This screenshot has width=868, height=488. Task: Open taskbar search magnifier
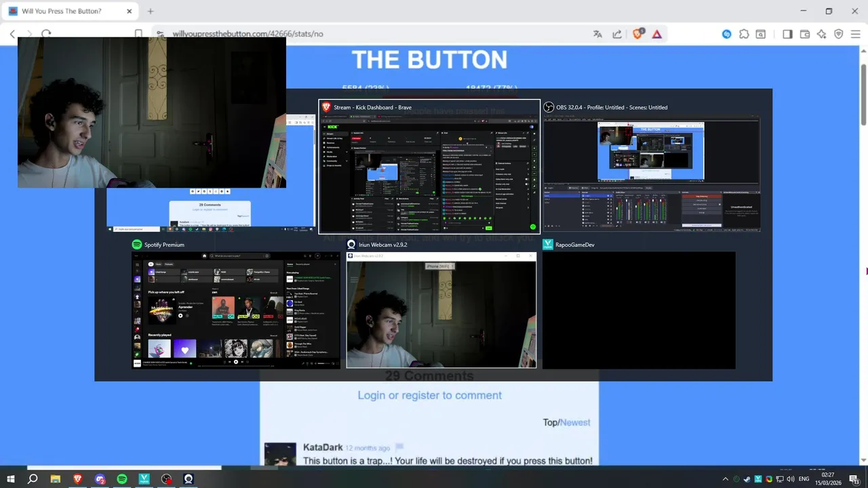(33, 479)
